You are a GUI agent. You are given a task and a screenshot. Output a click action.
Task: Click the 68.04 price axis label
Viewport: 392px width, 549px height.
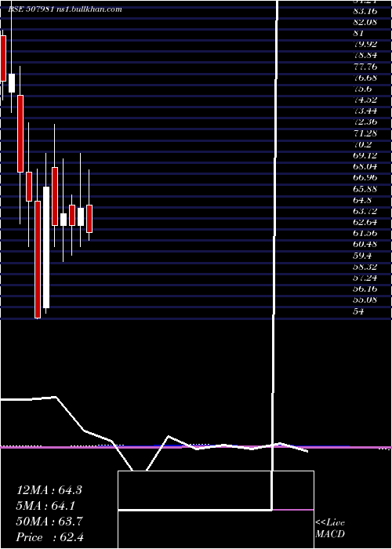(365, 166)
